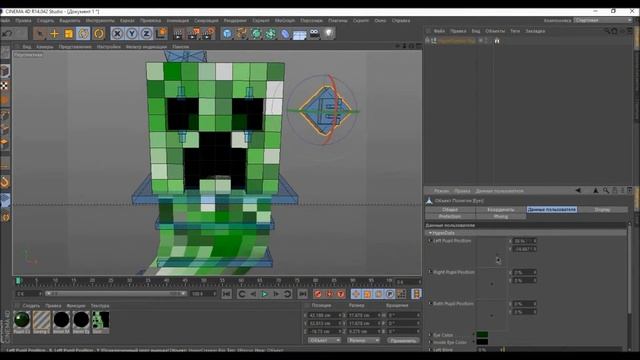Screen dimensions: 640x360
Task: Search in Attribute Manager magnifier icon
Action: [606, 191]
